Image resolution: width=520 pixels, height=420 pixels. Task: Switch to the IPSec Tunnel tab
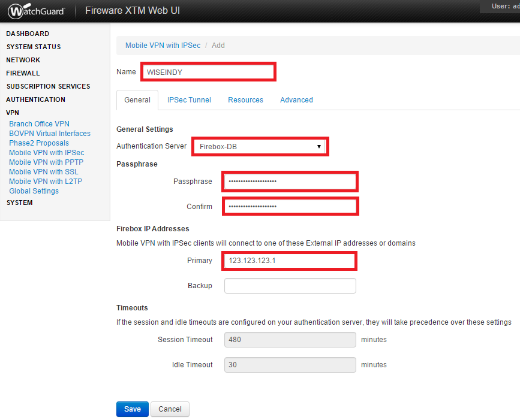click(189, 100)
